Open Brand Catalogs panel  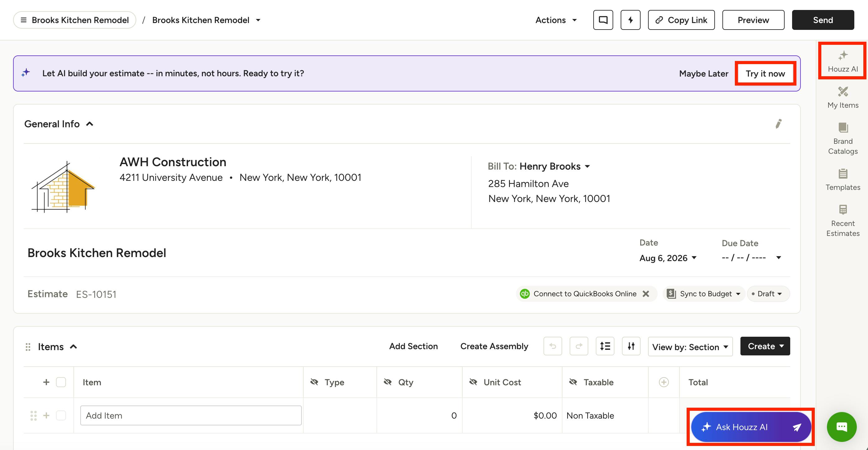(x=843, y=138)
